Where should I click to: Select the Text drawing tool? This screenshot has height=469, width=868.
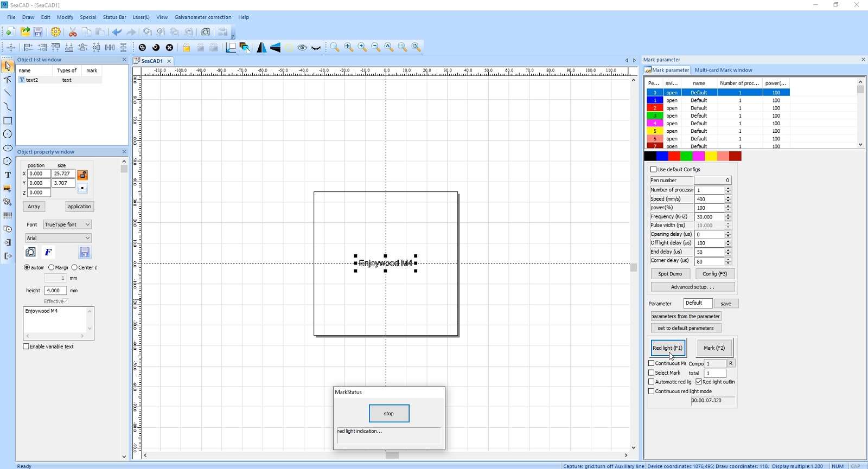click(x=8, y=175)
